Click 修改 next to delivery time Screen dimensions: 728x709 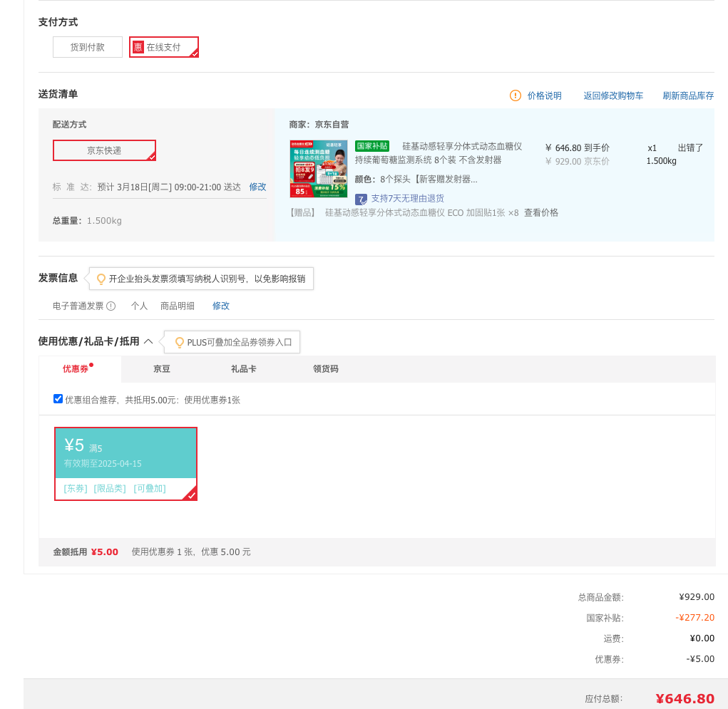pos(257,187)
